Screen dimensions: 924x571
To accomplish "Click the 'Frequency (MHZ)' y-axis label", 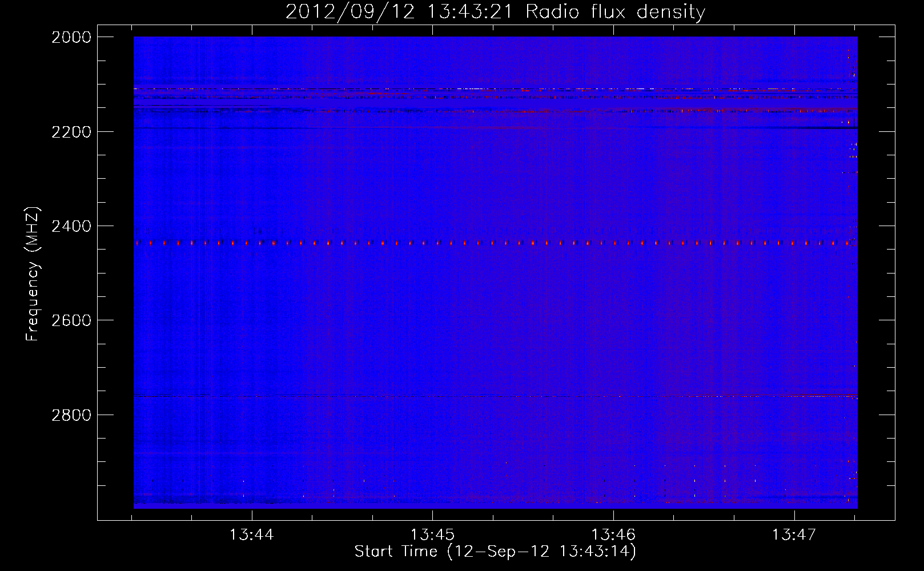I will point(33,274).
